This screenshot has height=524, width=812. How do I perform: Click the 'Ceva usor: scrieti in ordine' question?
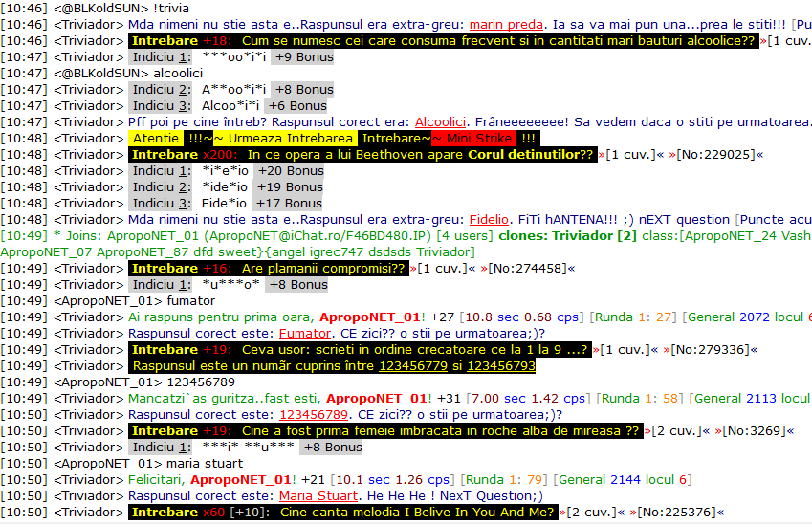360,350
